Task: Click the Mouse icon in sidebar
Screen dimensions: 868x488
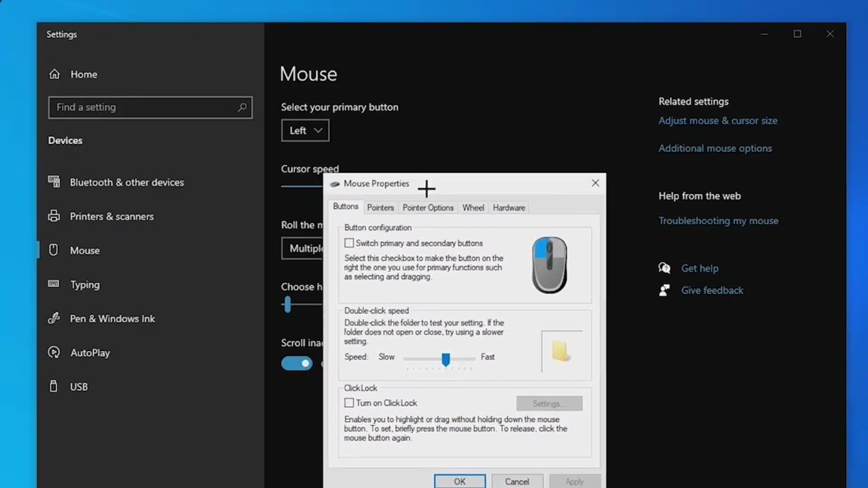Action: coord(53,250)
